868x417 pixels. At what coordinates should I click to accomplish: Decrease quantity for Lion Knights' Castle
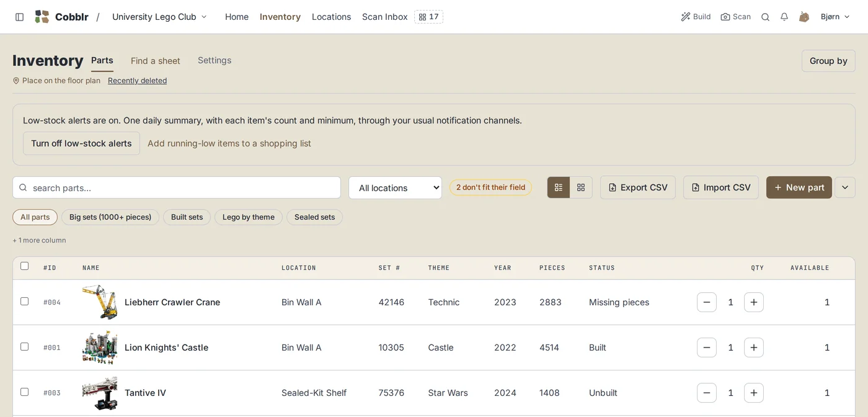click(x=707, y=347)
